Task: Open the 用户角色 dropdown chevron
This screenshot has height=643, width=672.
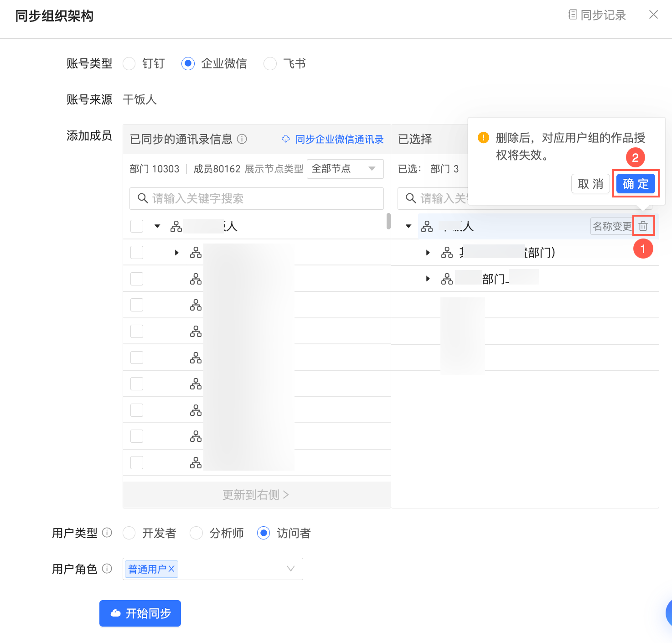Action: click(x=291, y=569)
